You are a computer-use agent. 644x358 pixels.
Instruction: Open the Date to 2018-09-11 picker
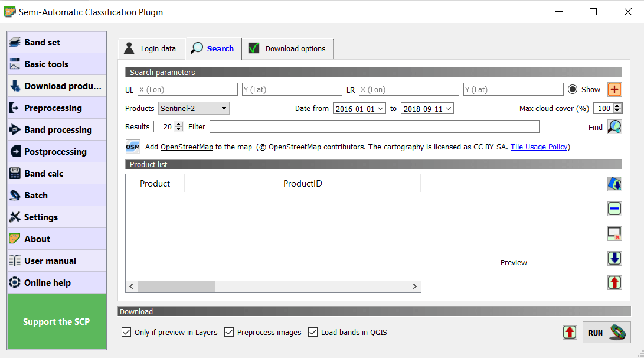click(x=427, y=109)
